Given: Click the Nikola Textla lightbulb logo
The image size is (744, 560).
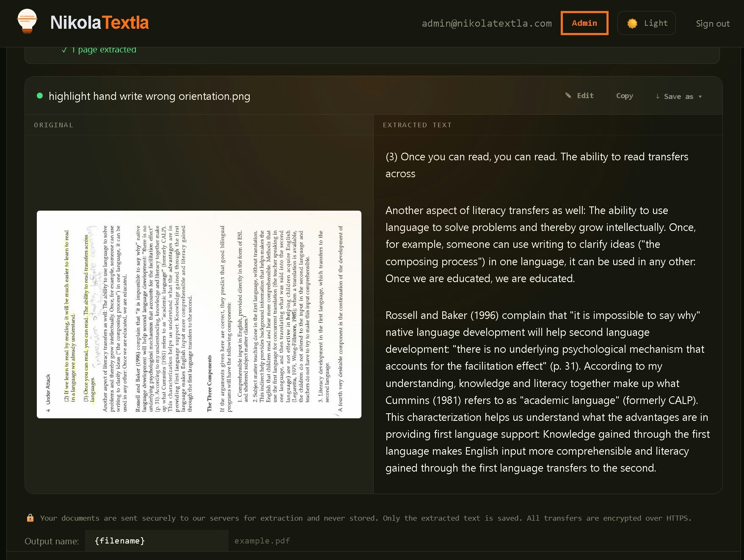Looking at the screenshot, I should click(x=27, y=21).
